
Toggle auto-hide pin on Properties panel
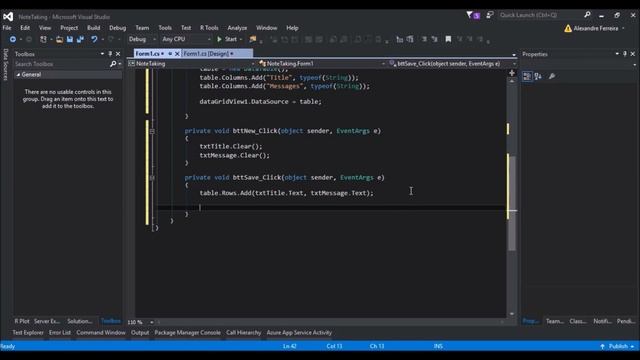[625, 54]
